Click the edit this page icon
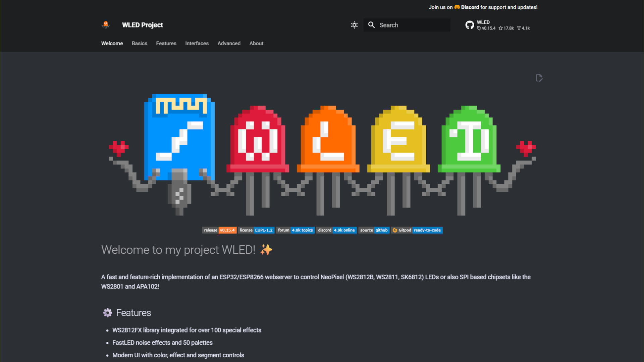Screen dimensions: 644x362 click(x=539, y=78)
